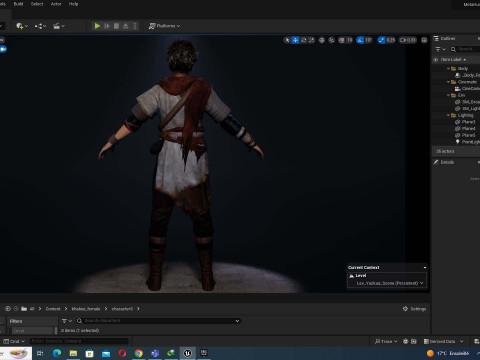This screenshot has width=480, height=360.
Task: Collapse the Cinematic folder
Action: pyautogui.click(x=448, y=82)
